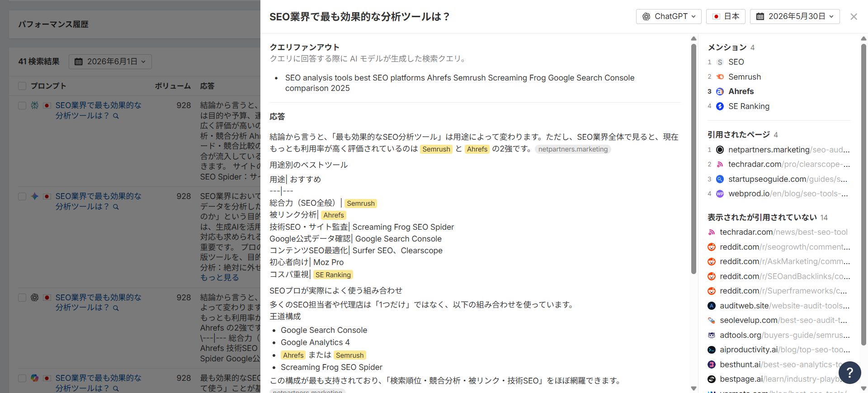Open seolevelup.com best-seo-audit link
Image resolution: width=868 pixels, height=393 pixels.
[x=783, y=320]
